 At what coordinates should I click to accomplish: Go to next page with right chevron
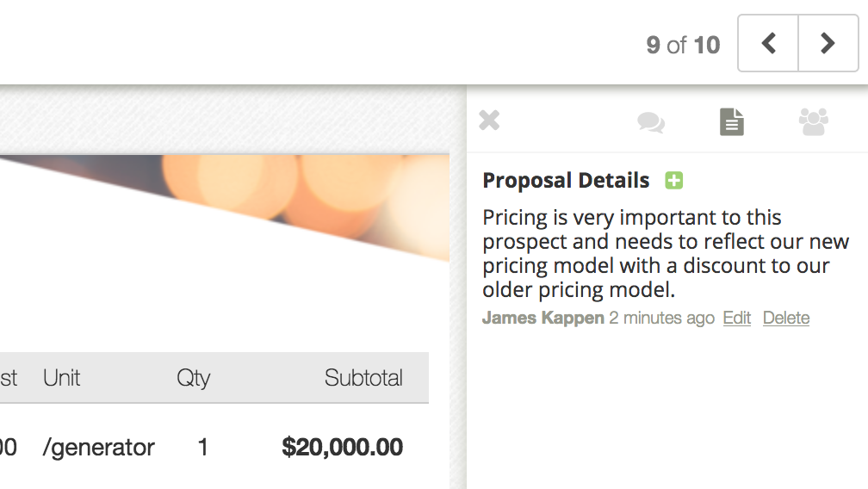click(x=828, y=43)
